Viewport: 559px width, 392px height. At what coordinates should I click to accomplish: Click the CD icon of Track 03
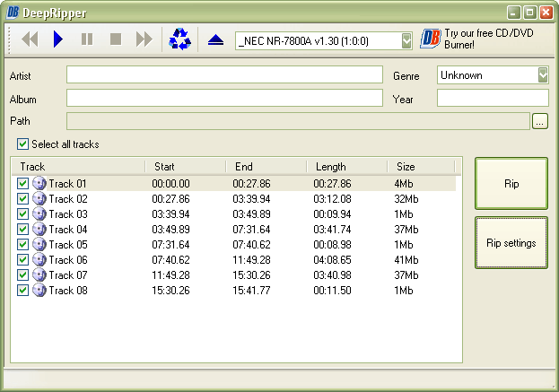[x=39, y=214]
